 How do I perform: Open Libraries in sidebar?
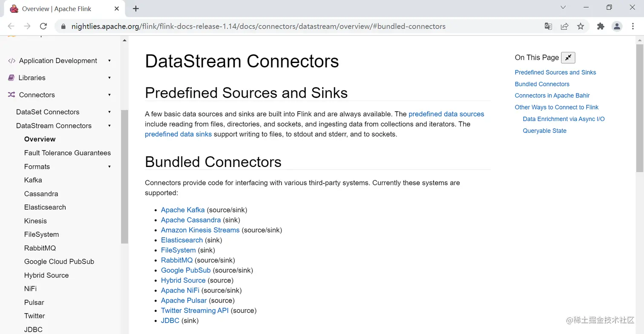(32, 78)
